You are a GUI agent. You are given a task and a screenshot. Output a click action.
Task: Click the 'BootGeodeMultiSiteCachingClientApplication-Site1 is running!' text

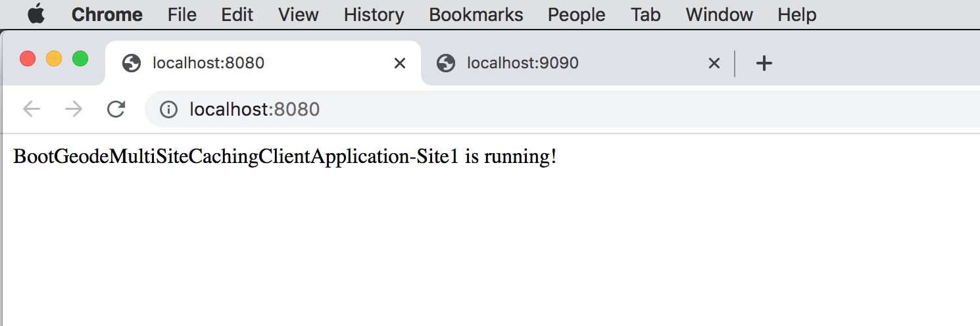point(285,158)
